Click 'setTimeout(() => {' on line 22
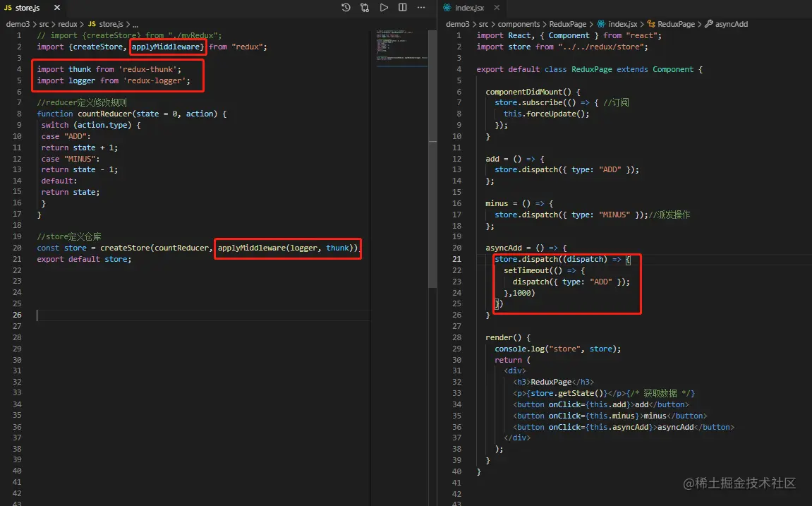 (x=544, y=270)
